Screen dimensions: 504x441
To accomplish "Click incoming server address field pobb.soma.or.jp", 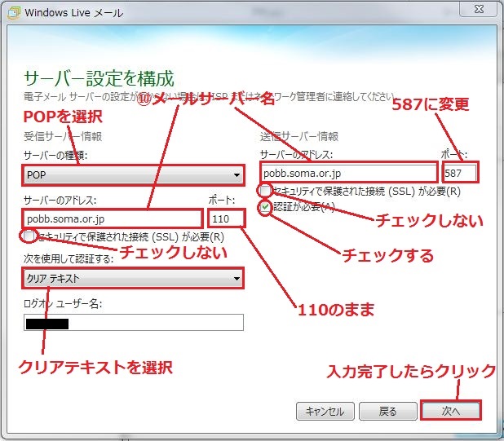I will [x=113, y=219].
